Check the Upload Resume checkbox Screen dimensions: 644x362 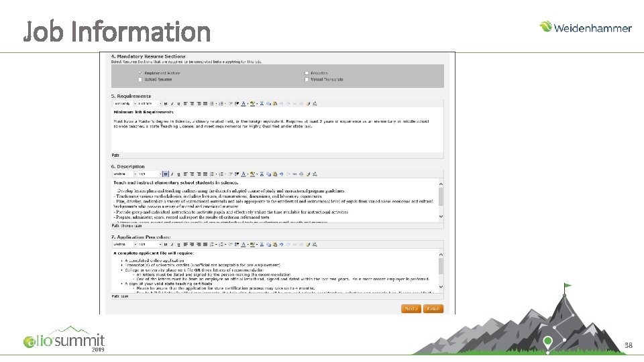(140, 80)
